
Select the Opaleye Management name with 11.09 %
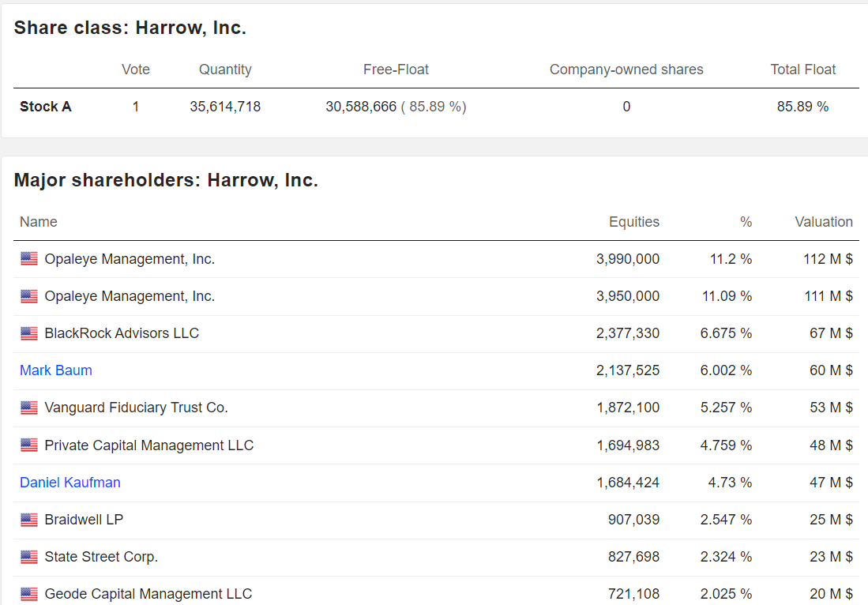click(130, 296)
